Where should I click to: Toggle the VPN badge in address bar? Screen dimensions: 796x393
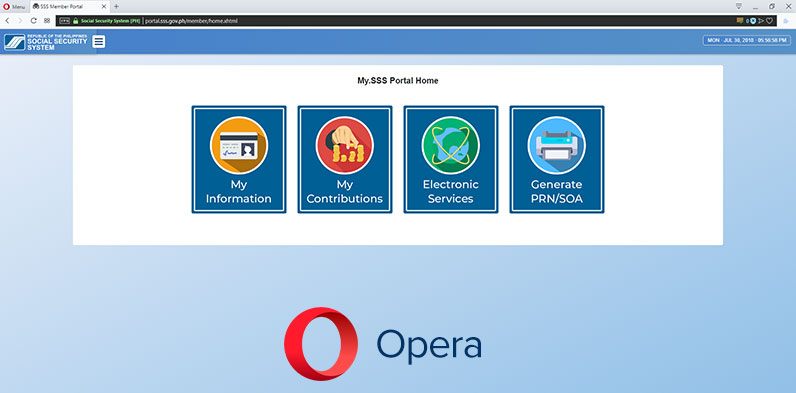(x=64, y=21)
